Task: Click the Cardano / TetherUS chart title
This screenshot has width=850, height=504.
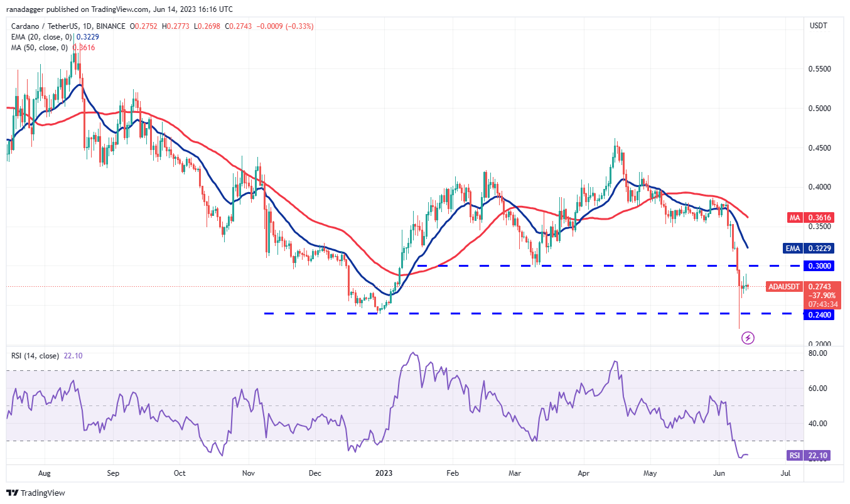Action: (x=68, y=26)
